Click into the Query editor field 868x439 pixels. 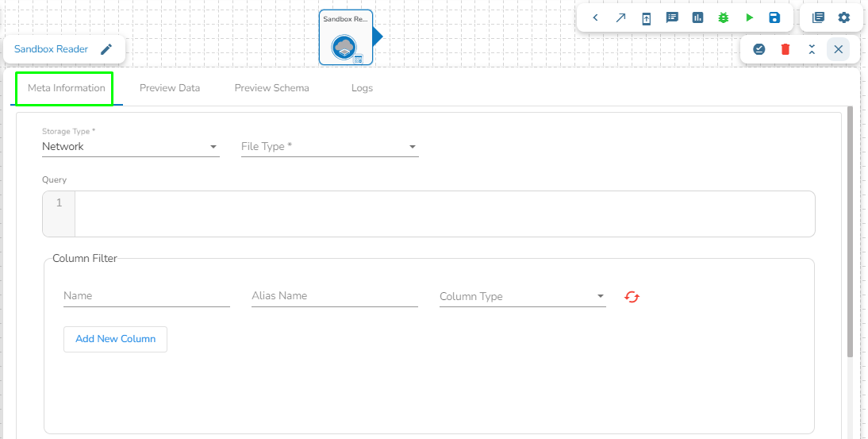(444, 214)
